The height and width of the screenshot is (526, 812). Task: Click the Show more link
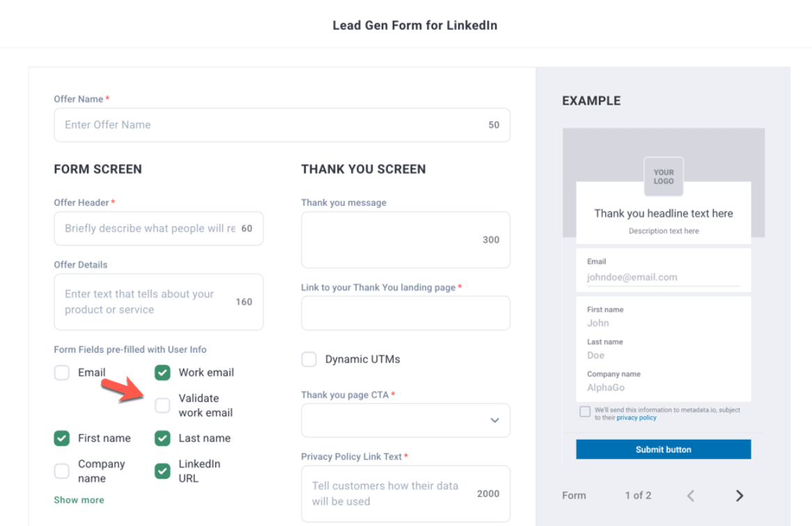tap(79, 500)
